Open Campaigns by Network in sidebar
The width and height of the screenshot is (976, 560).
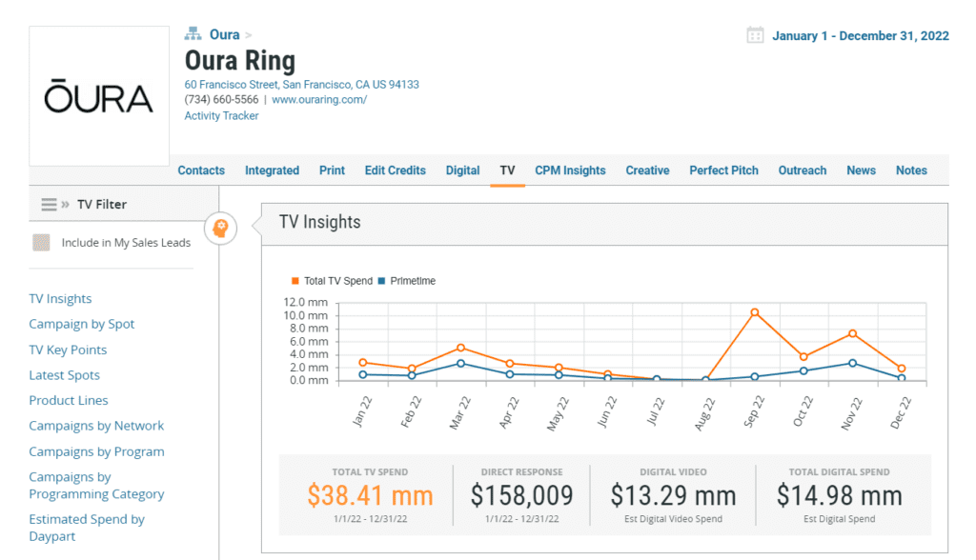[96, 426]
